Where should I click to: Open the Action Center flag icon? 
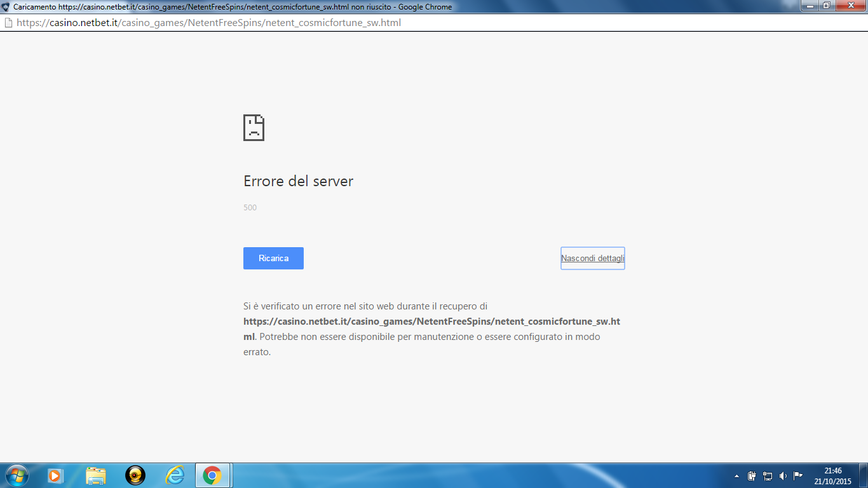coord(799,475)
